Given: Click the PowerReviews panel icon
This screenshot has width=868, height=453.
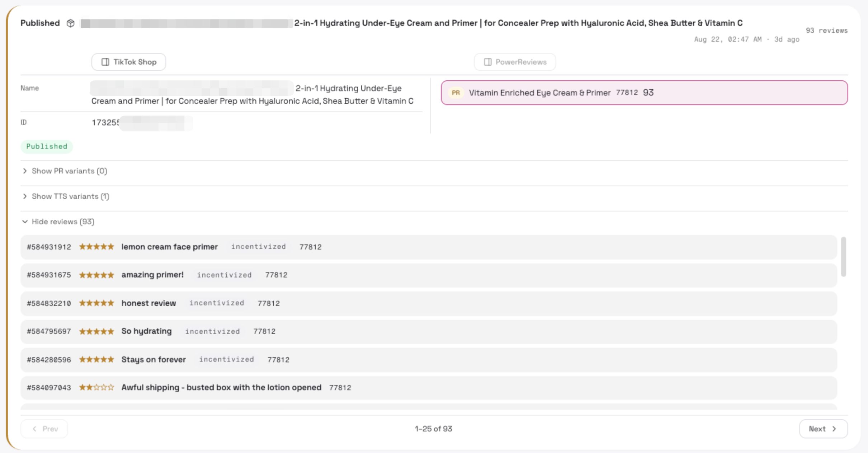Looking at the screenshot, I should [x=487, y=62].
